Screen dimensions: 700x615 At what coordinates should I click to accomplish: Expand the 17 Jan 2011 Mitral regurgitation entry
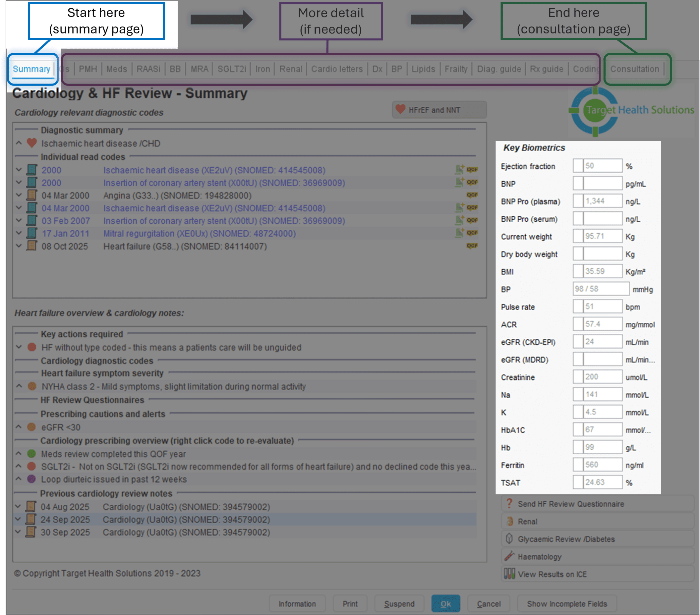19,234
